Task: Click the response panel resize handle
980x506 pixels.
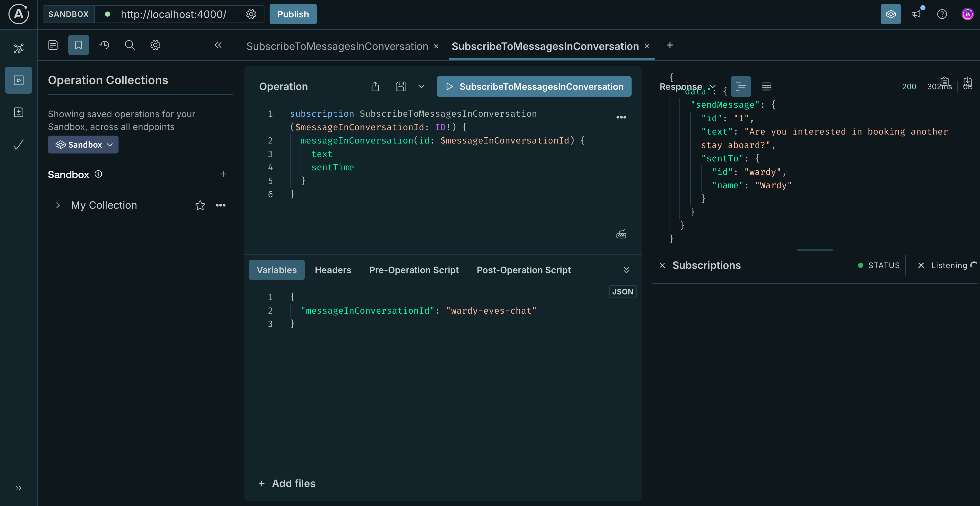Action: click(x=815, y=250)
